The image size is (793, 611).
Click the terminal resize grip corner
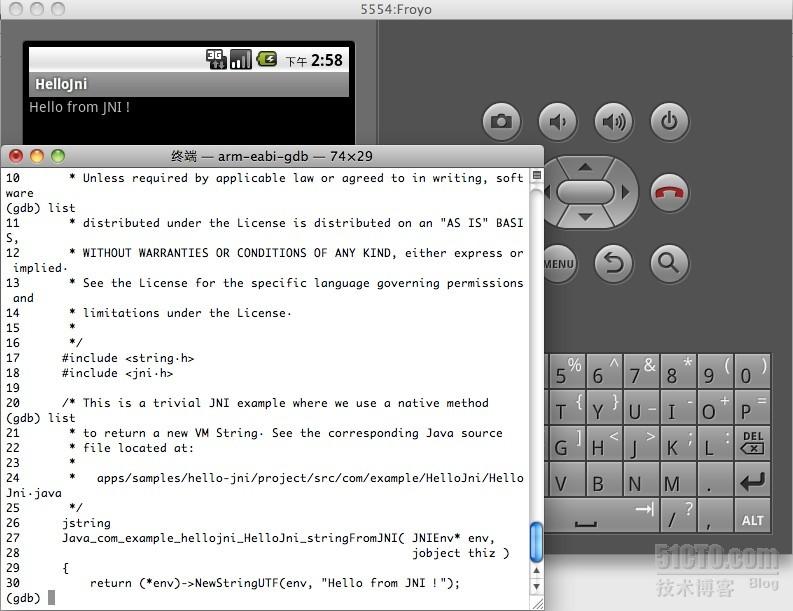538,604
